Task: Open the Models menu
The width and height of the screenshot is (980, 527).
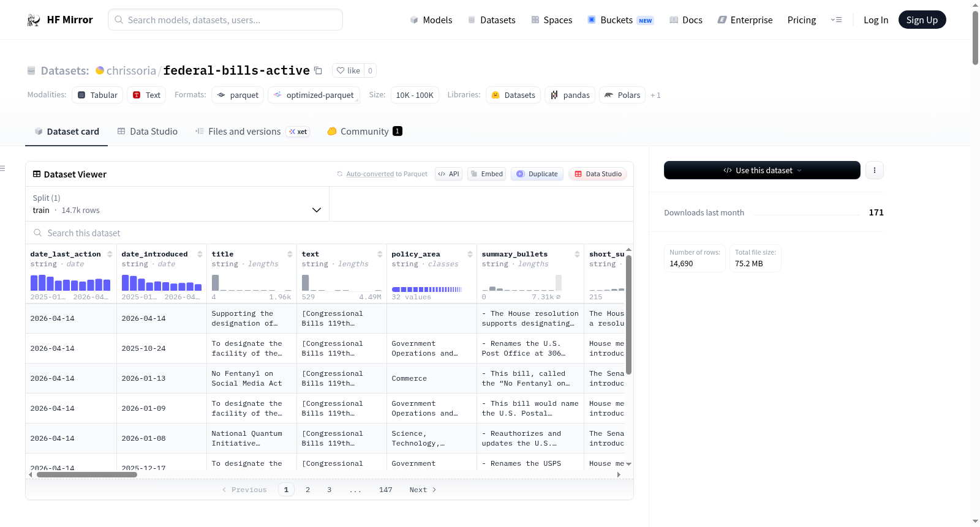Action: point(431,20)
